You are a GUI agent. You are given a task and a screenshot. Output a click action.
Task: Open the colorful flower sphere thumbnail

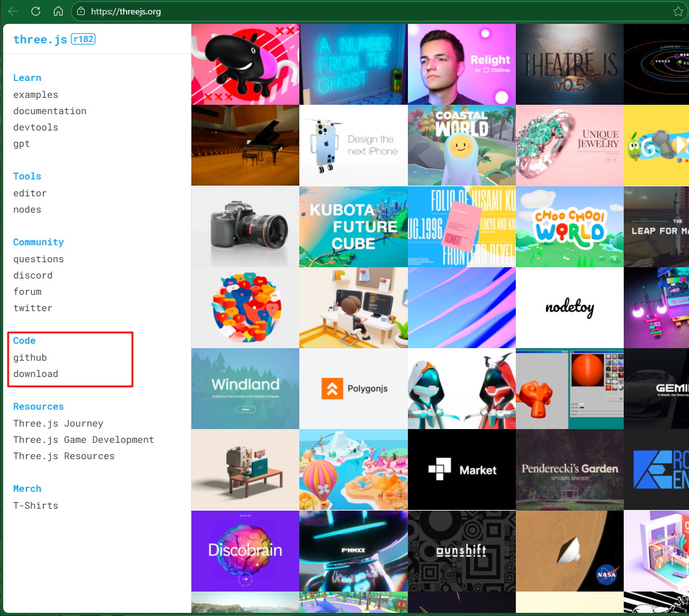[245, 307]
